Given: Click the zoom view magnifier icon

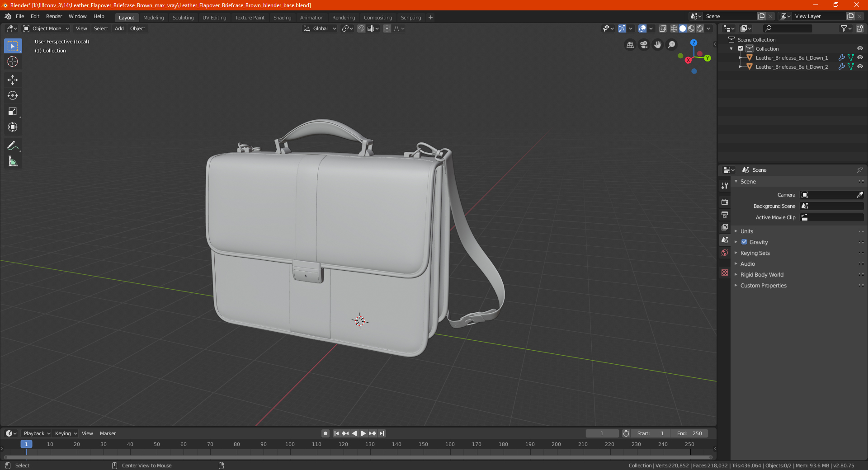Looking at the screenshot, I should pyautogui.click(x=672, y=45).
